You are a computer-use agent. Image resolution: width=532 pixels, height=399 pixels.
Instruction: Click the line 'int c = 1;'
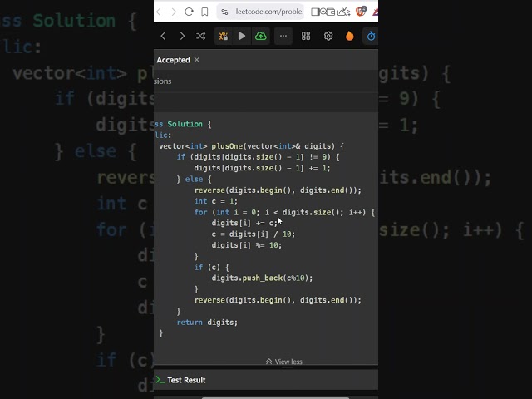(216, 201)
